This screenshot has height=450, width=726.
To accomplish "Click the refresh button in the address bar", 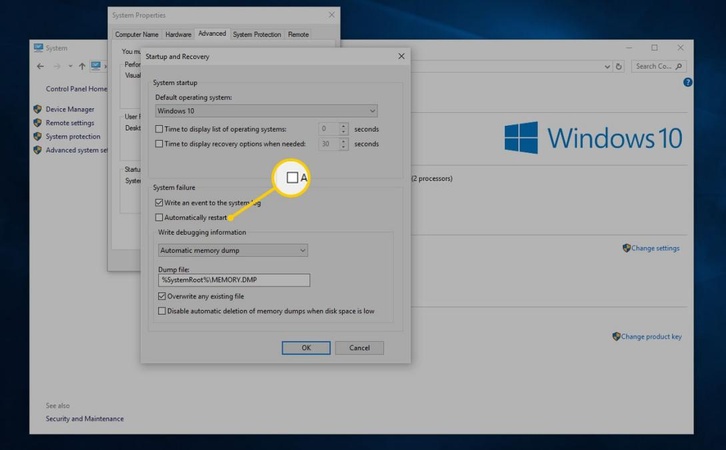I will (x=619, y=67).
